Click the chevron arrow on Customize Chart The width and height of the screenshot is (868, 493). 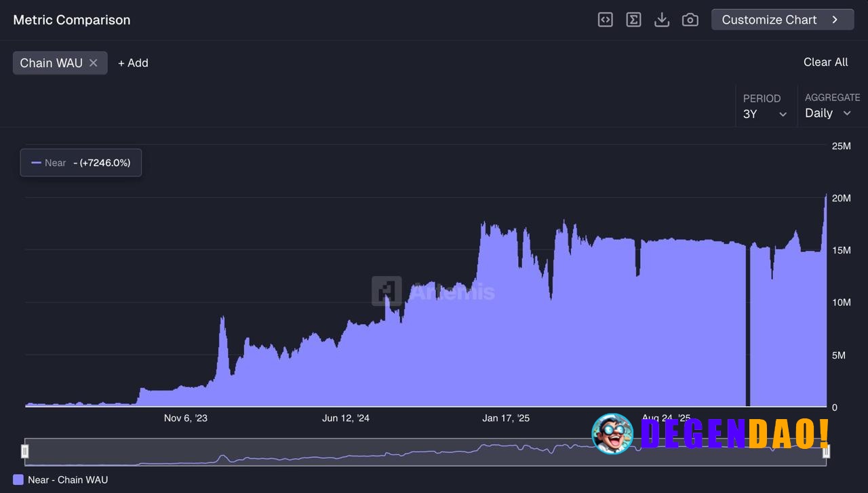pos(835,20)
